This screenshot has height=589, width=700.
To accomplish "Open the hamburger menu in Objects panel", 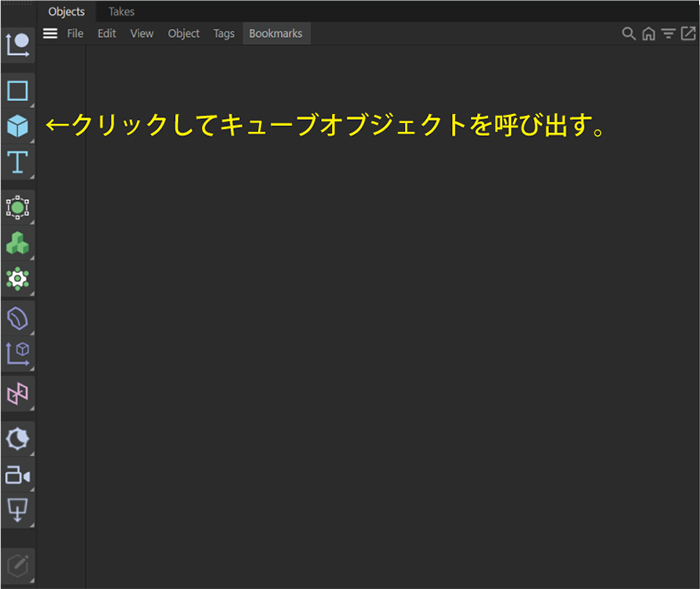I will click(x=50, y=33).
